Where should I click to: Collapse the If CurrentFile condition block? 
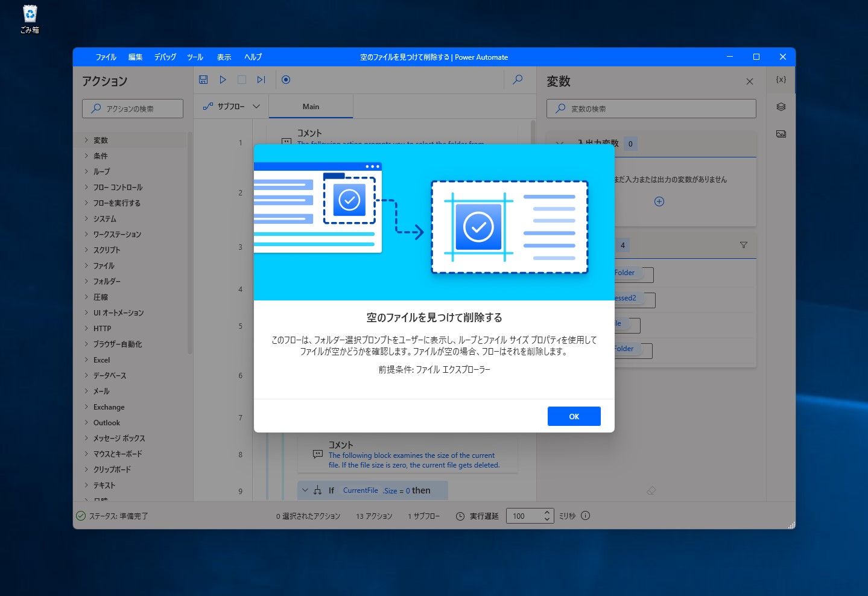305,490
